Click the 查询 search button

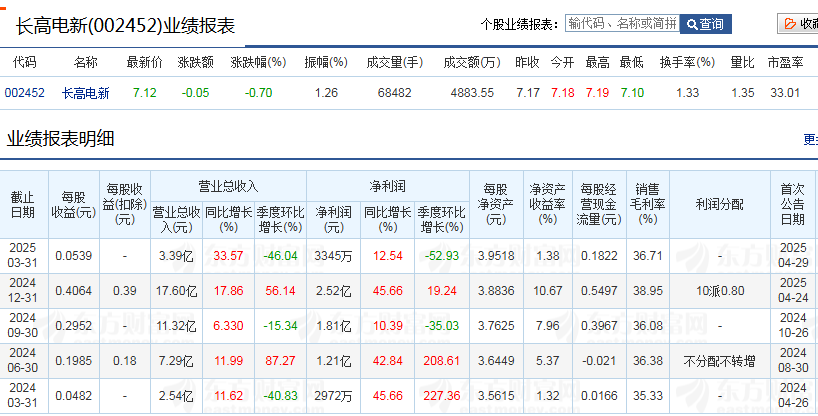(x=705, y=24)
